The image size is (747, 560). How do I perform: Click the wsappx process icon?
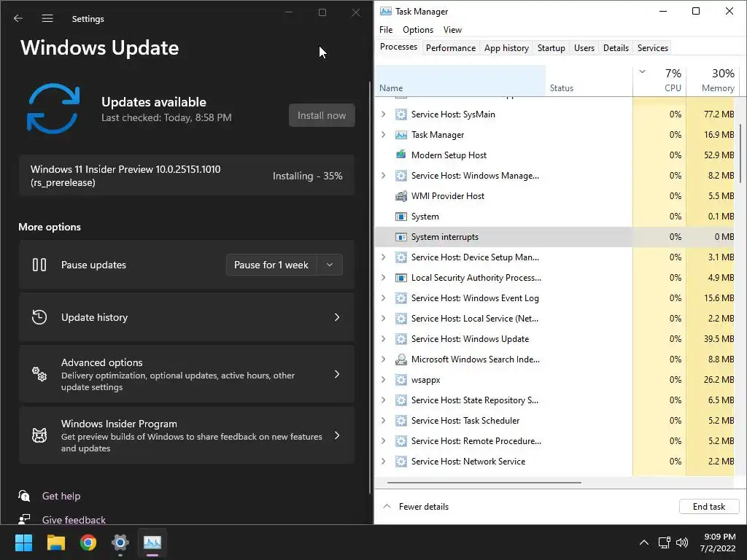click(401, 380)
